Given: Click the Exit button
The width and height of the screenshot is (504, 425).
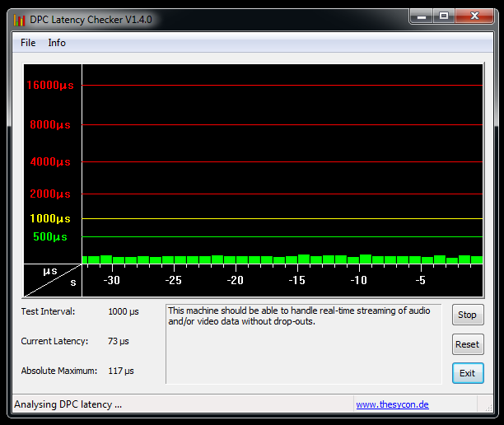Looking at the screenshot, I should (467, 373).
